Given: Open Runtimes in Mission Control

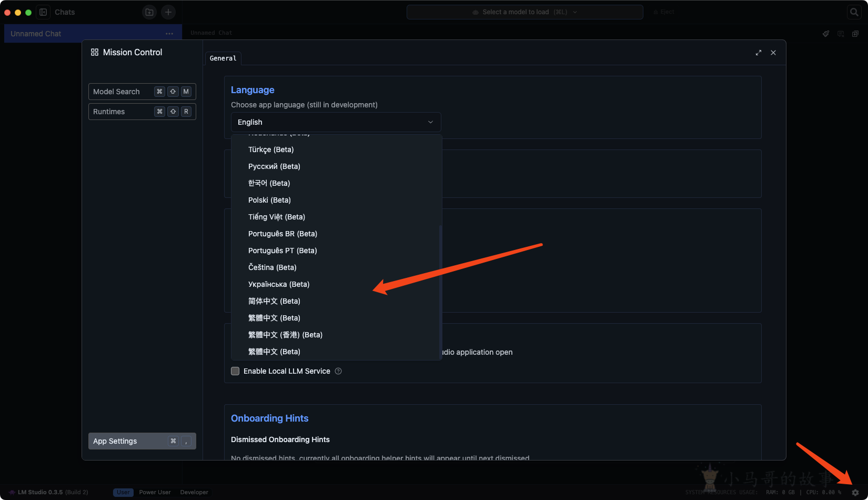Looking at the screenshot, I should click(142, 112).
